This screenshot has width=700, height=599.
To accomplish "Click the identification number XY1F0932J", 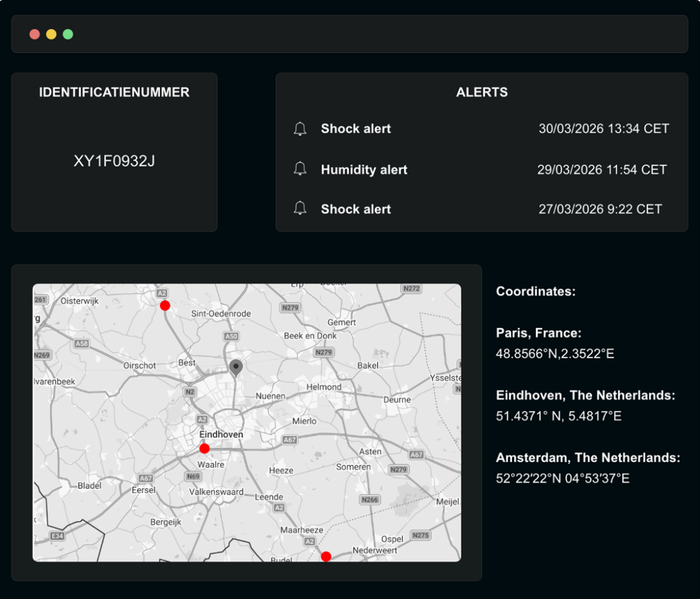I will 114,161.
